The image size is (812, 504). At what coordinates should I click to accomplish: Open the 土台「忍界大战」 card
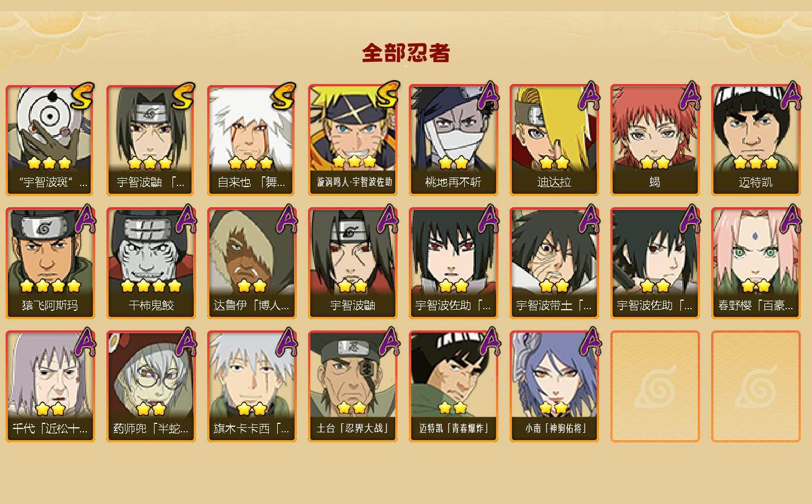(x=353, y=386)
